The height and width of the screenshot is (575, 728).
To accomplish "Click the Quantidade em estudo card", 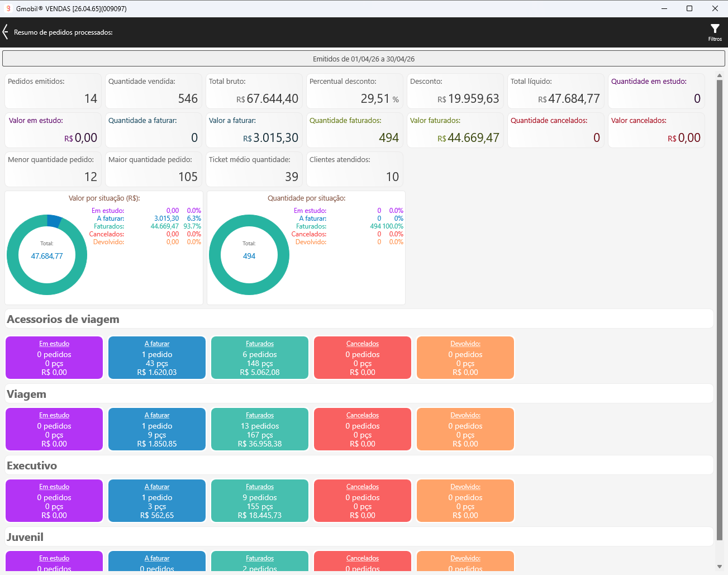I will 656,91.
